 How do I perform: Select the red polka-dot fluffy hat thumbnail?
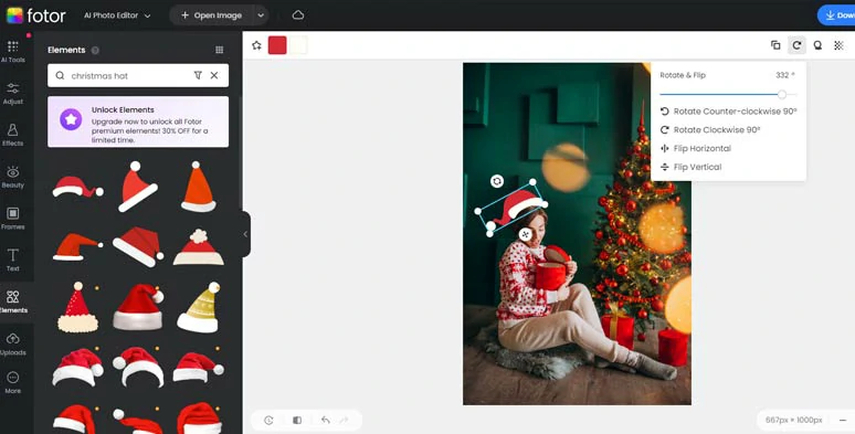[x=78, y=307]
